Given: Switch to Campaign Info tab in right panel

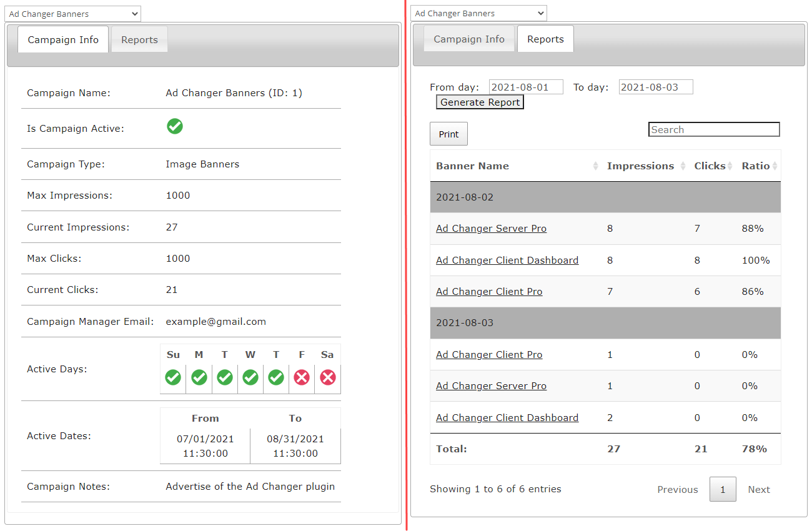Looking at the screenshot, I should (x=469, y=39).
